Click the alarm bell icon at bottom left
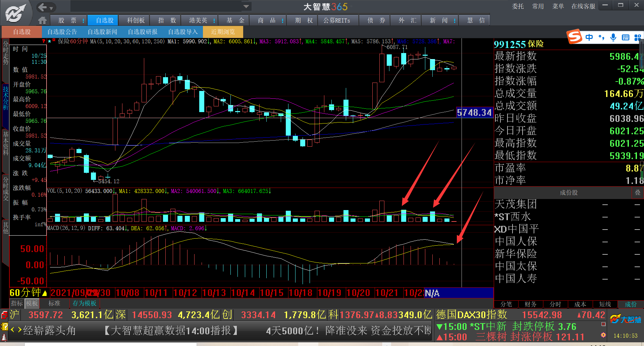This screenshot has width=644, height=346. coord(4,337)
